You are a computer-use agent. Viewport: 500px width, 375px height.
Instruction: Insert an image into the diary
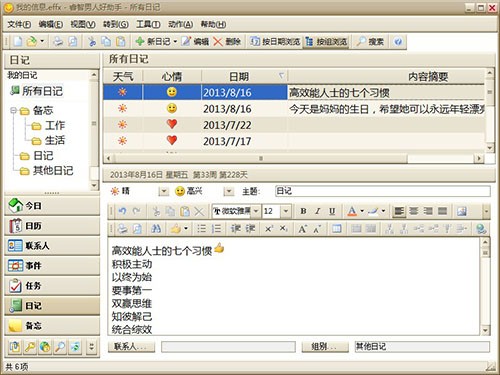tap(462, 211)
